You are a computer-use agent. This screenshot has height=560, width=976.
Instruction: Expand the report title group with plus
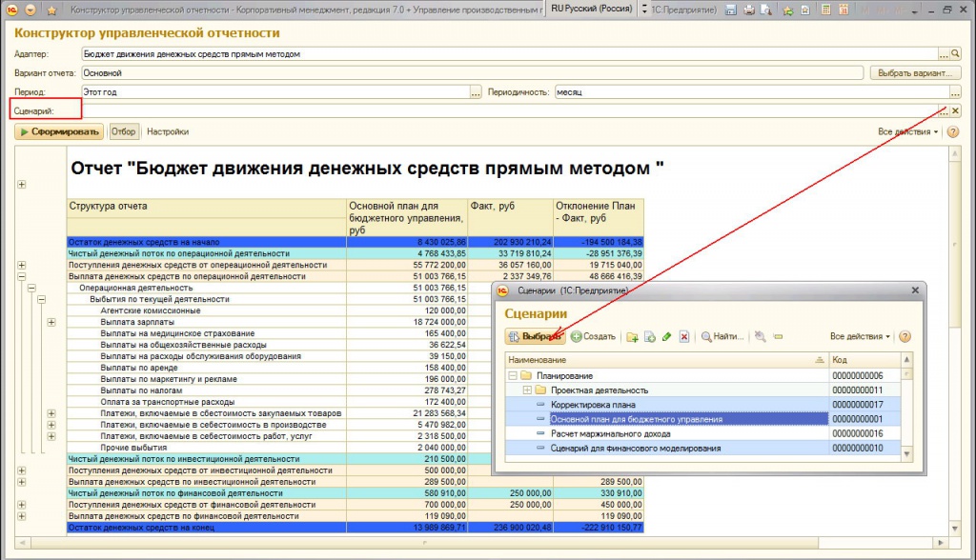click(22, 184)
